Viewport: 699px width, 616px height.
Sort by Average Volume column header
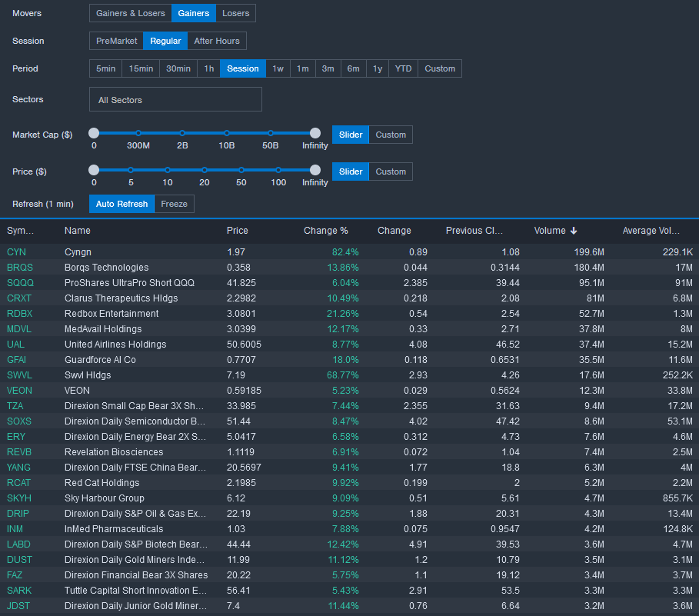(651, 231)
